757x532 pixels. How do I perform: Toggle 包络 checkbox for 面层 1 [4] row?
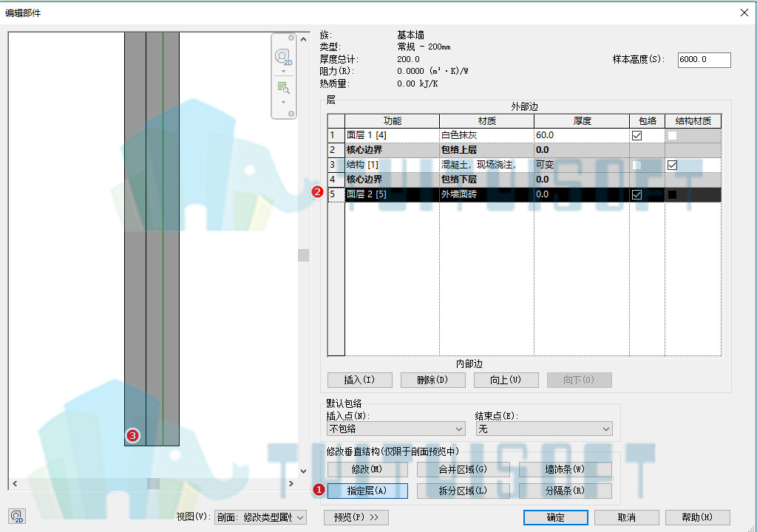[x=637, y=136]
